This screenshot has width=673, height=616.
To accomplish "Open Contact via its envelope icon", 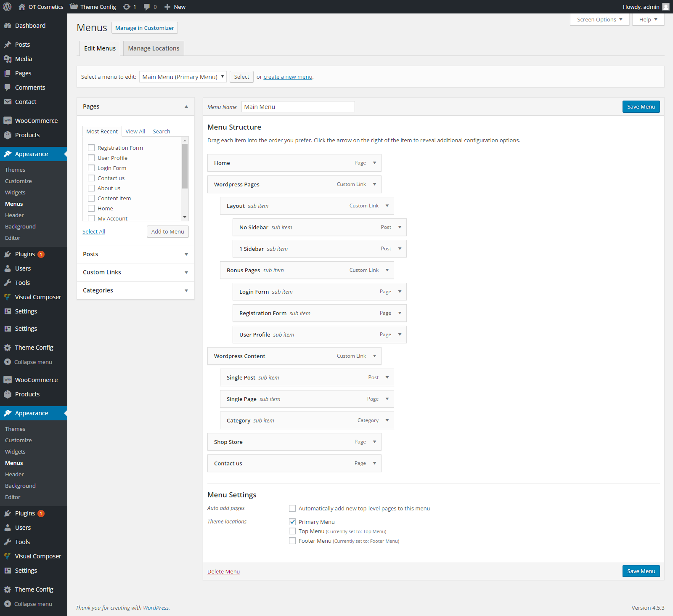I will click(8, 102).
